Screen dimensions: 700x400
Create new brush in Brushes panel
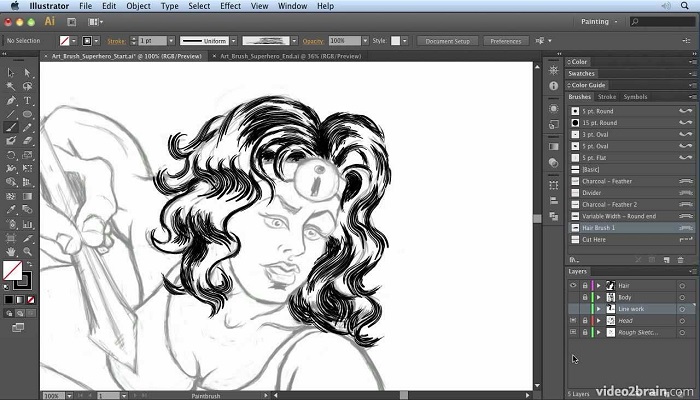point(666,260)
